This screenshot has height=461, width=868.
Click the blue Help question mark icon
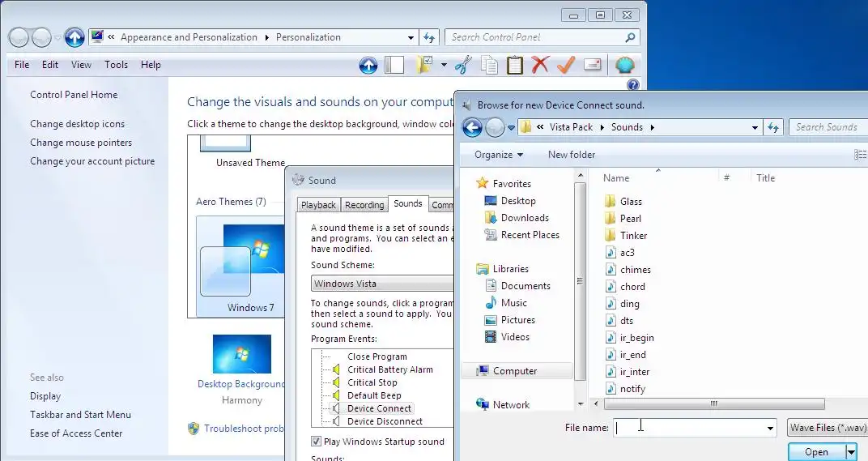click(633, 85)
